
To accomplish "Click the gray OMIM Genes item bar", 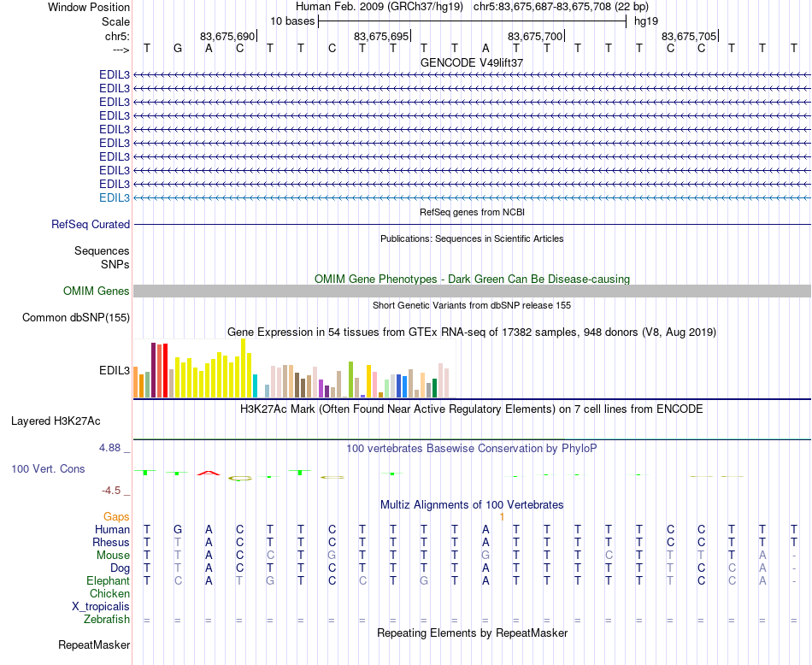I will [472, 291].
